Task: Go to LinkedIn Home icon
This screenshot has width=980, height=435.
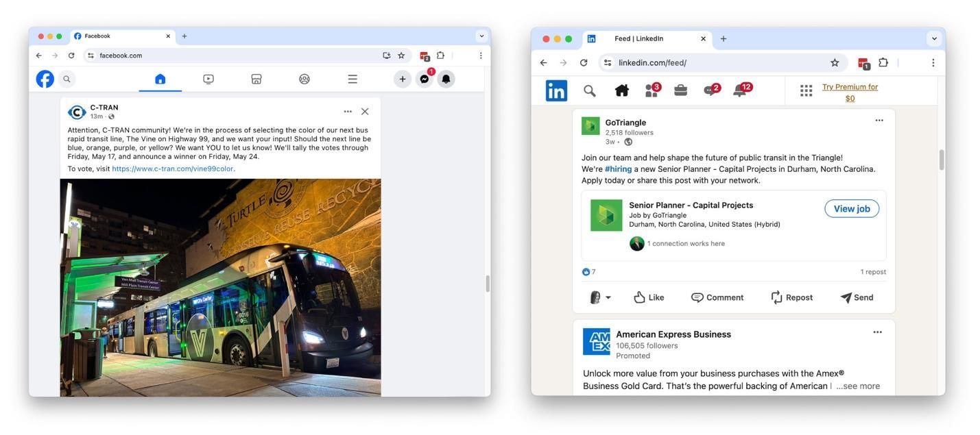Action: pyautogui.click(x=622, y=90)
